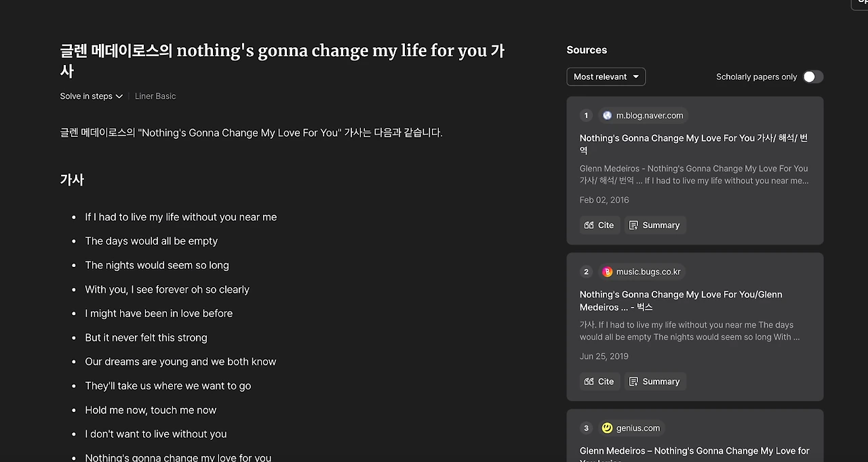Click the Feb 02, 2016 date on source 1
The image size is (868, 462).
pos(604,200)
